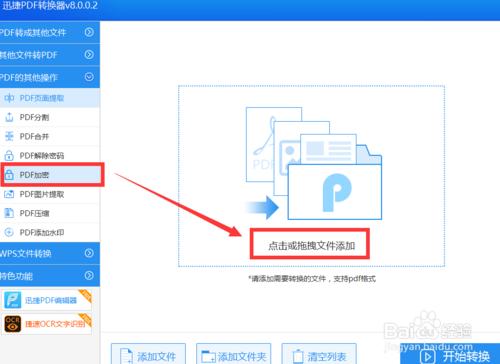The height and width of the screenshot is (364, 500).
Task: Select the PDF添加水印 menu label
Action: 42,233
